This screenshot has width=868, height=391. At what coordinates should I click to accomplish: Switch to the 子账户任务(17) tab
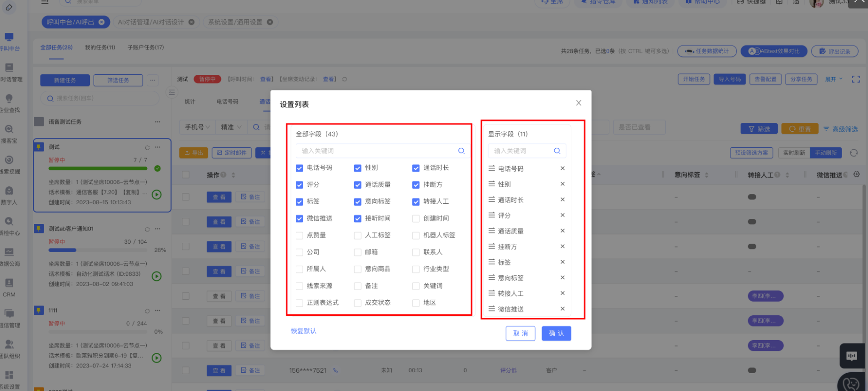(x=146, y=48)
